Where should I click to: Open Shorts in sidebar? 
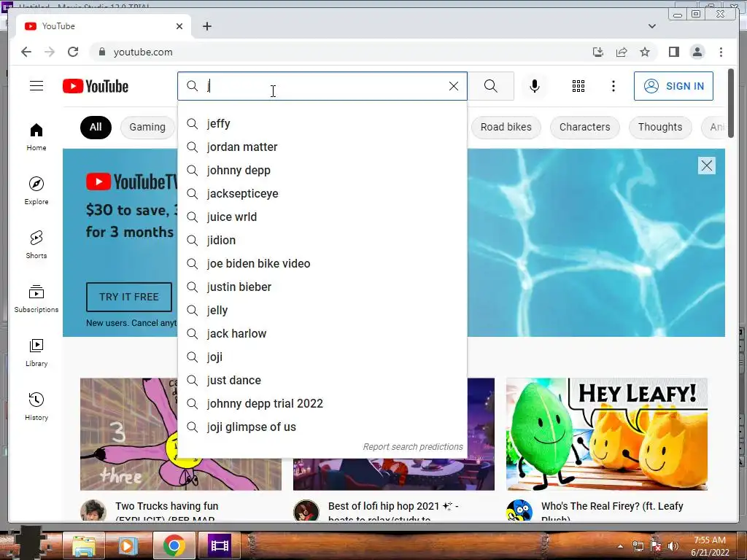coord(36,245)
